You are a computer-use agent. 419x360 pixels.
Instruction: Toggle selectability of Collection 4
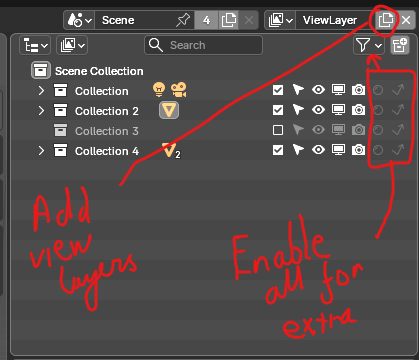click(x=298, y=150)
